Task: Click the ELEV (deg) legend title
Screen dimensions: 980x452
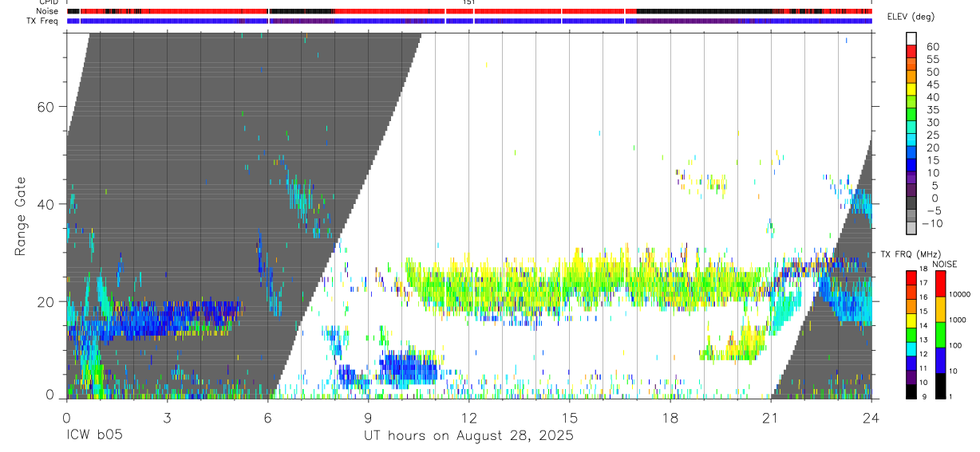Action: tap(911, 17)
